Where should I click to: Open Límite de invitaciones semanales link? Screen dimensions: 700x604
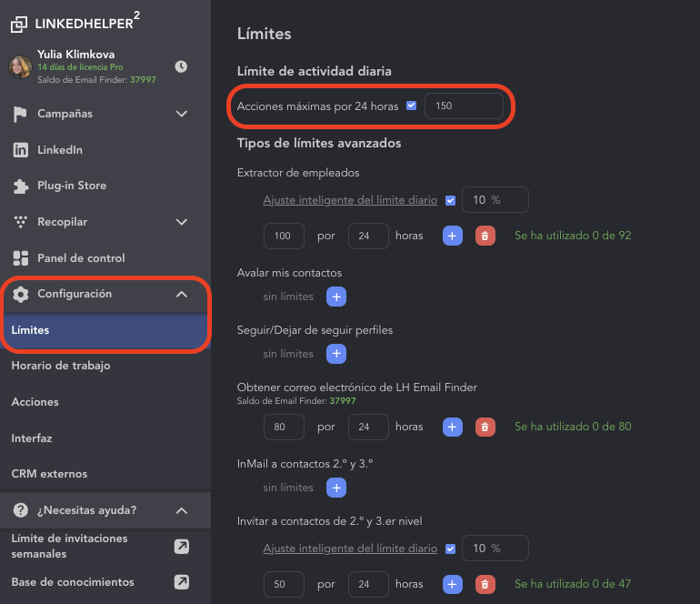69,546
